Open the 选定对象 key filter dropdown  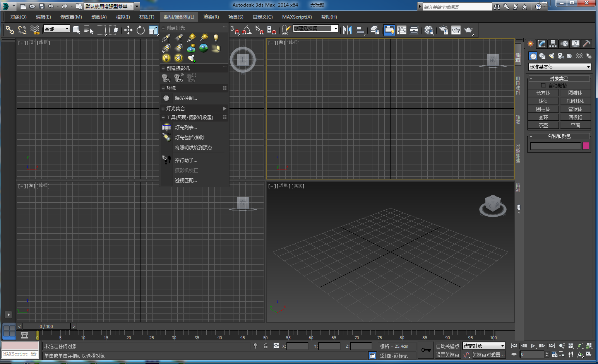484,346
